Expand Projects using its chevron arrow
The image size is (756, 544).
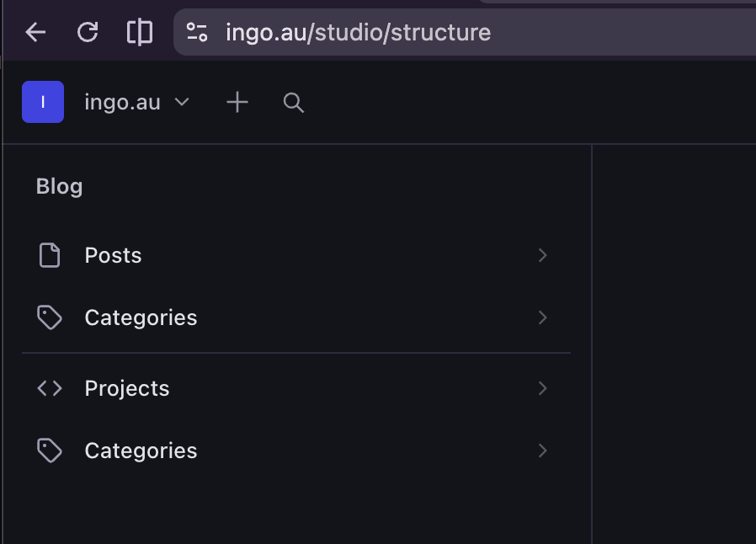pos(543,388)
